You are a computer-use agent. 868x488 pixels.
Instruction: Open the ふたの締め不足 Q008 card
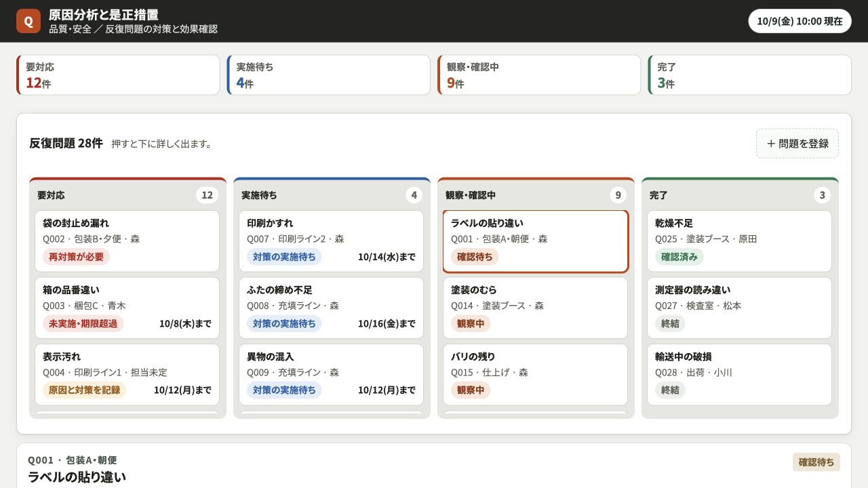(x=332, y=308)
